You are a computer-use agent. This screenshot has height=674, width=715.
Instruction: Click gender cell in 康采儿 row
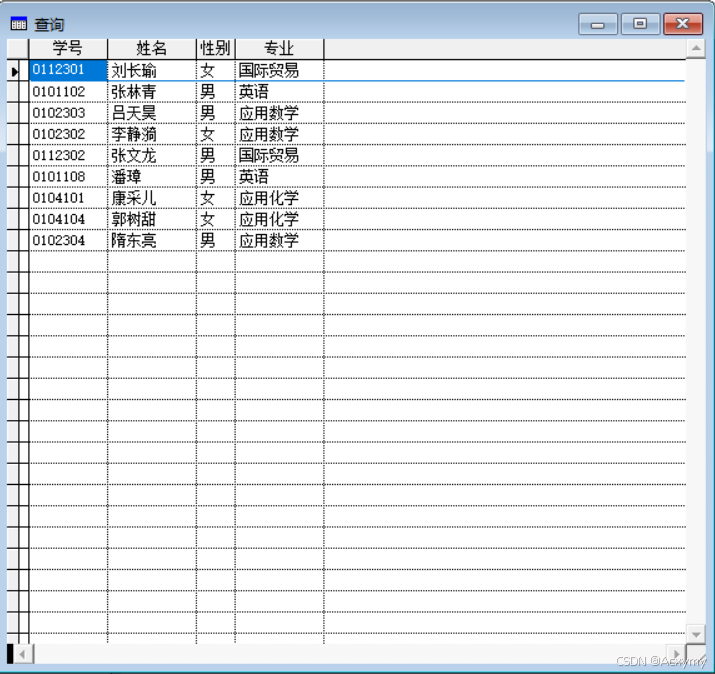click(216, 198)
